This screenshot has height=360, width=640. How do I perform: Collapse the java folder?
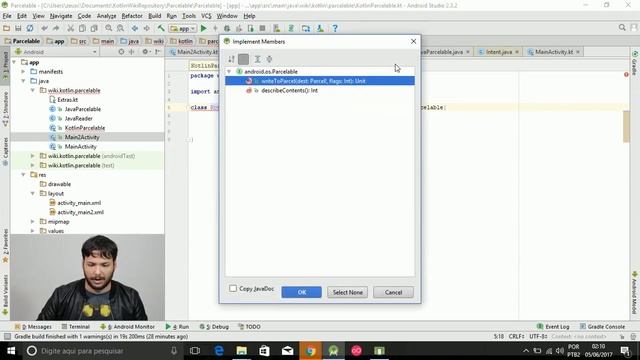23,81
